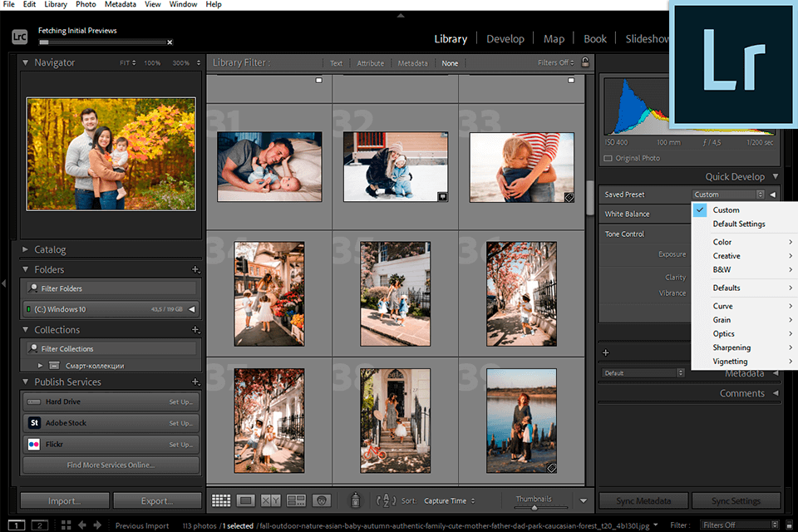Image resolution: width=798 pixels, height=532 pixels.
Task: Open Survey view mode
Action: click(296, 500)
